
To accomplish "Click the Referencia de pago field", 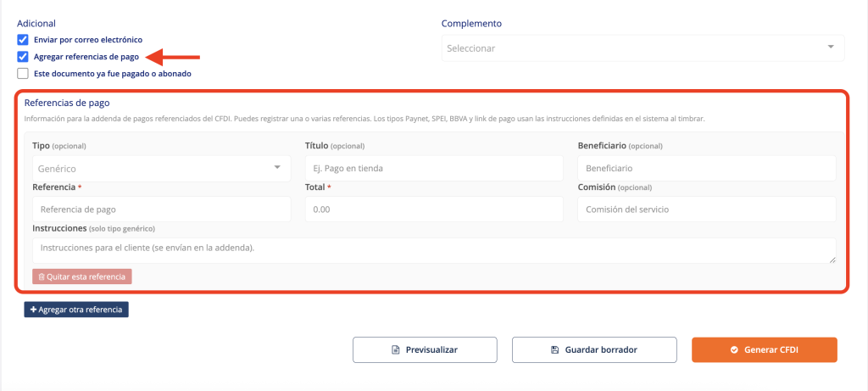I will pyautogui.click(x=162, y=209).
